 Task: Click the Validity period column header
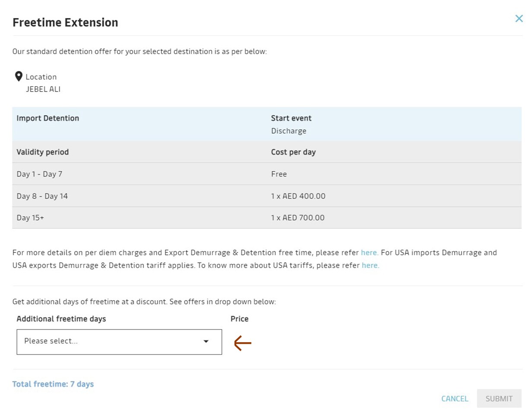pyautogui.click(x=42, y=152)
